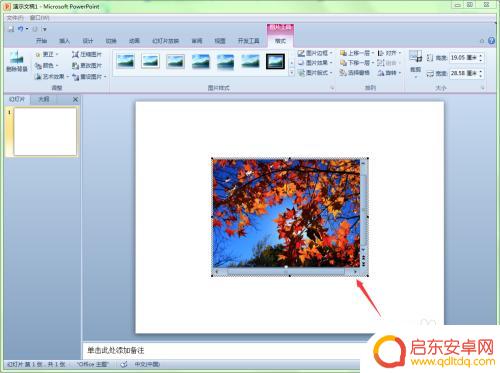Screen dimensions: 500x373
Task: Select slide 1 thumbnail in panel
Action: [45, 131]
